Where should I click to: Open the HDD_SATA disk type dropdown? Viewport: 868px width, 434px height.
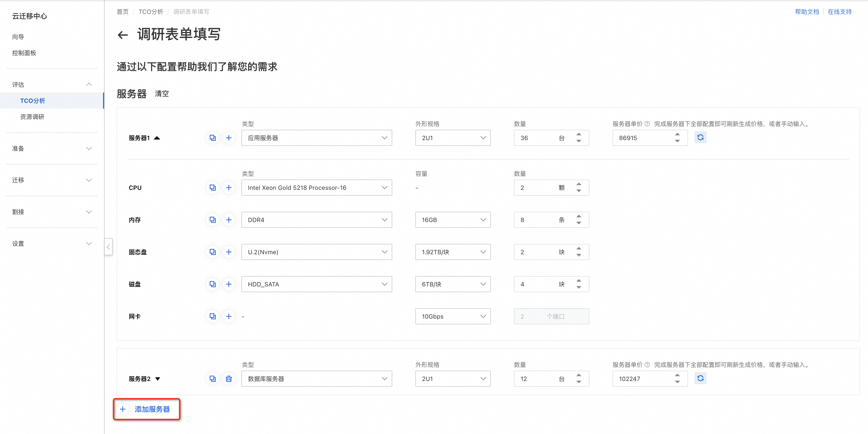coord(316,284)
